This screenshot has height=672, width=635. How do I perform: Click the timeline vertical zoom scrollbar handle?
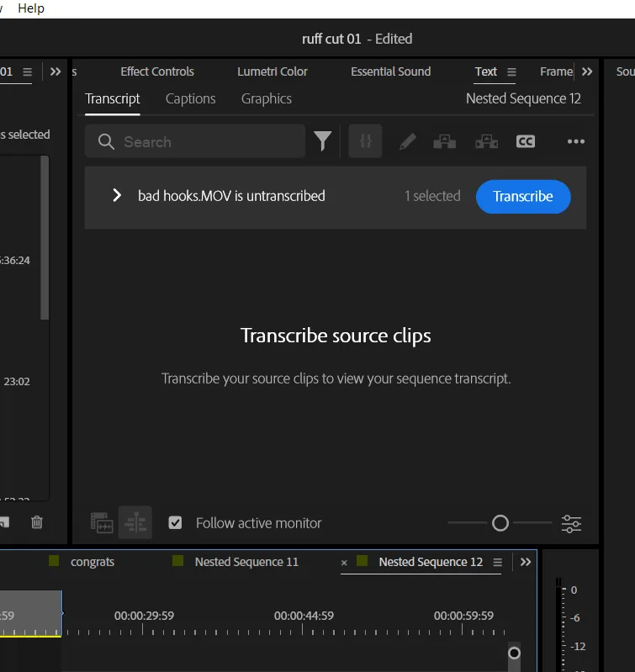(x=514, y=653)
